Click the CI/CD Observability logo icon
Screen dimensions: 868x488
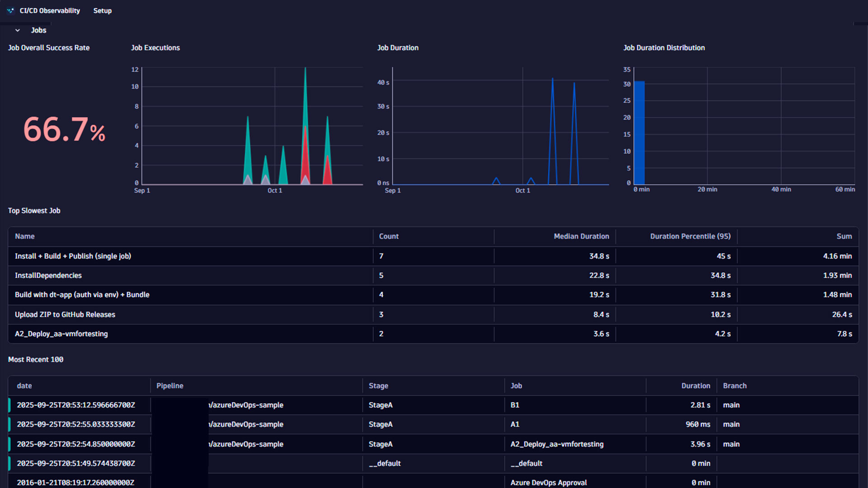[10, 10]
